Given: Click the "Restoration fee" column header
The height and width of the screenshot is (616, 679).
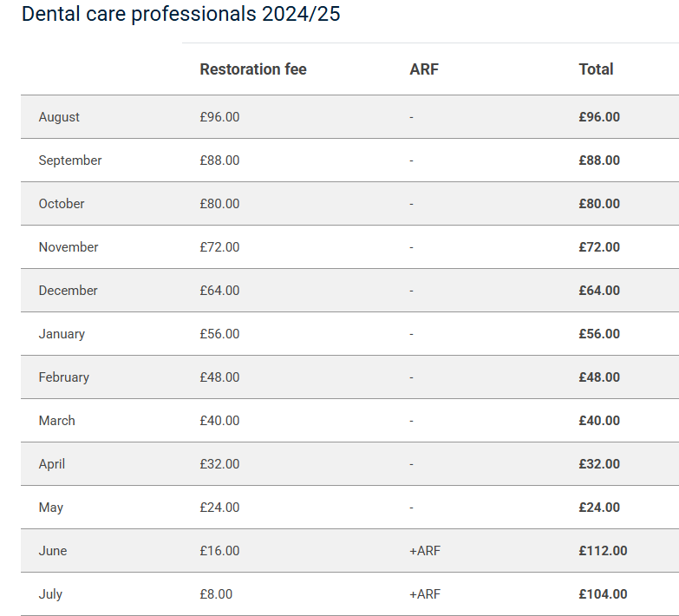Looking at the screenshot, I should tap(253, 69).
